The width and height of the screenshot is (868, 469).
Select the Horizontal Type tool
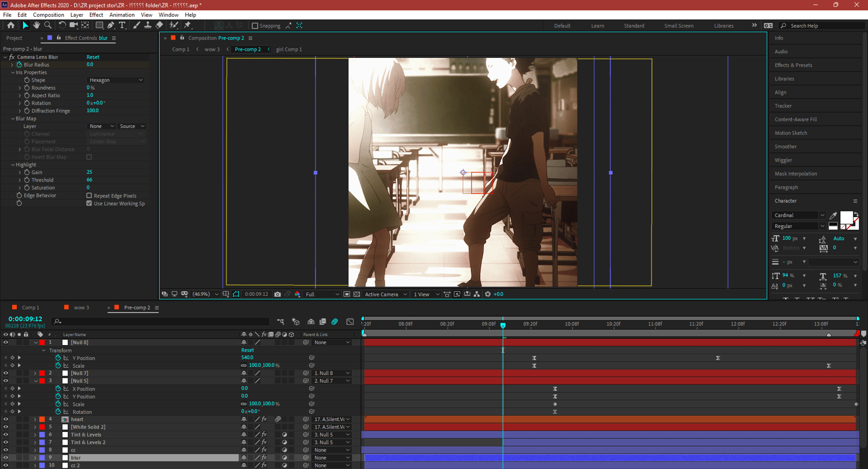pos(122,25)
